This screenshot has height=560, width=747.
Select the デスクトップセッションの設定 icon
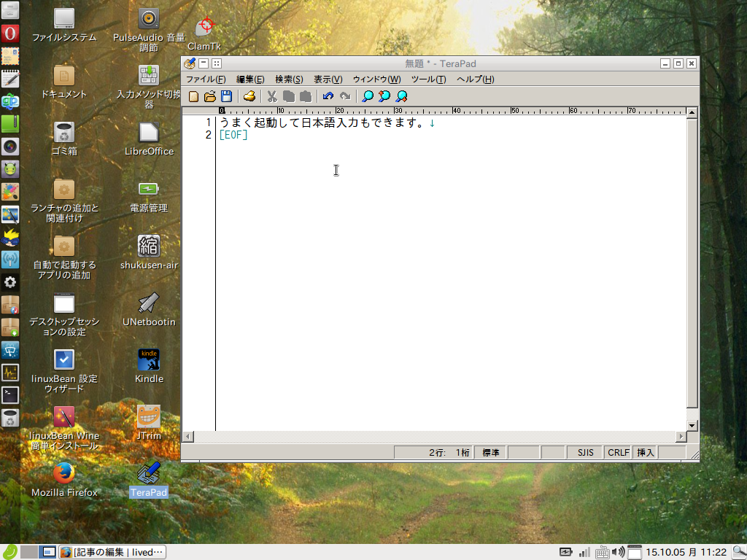point(64,314)
